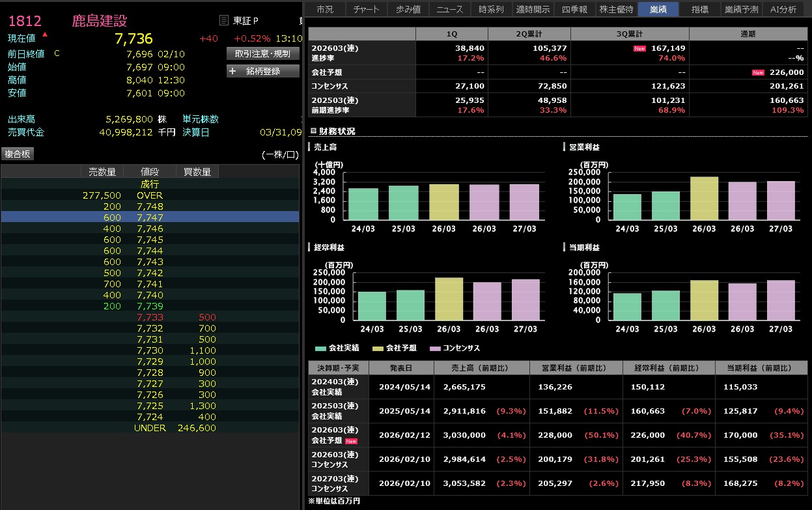The height and width of the screenshot is (510, 812).
Task: Select the AI分析 tab
Action: pos(783,9)
